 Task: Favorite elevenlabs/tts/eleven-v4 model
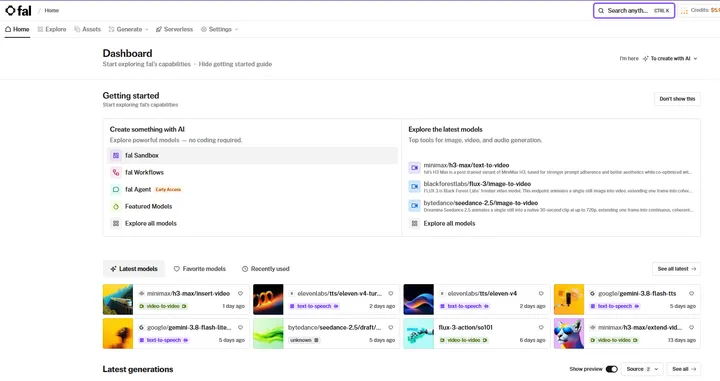tap(541, 293)
